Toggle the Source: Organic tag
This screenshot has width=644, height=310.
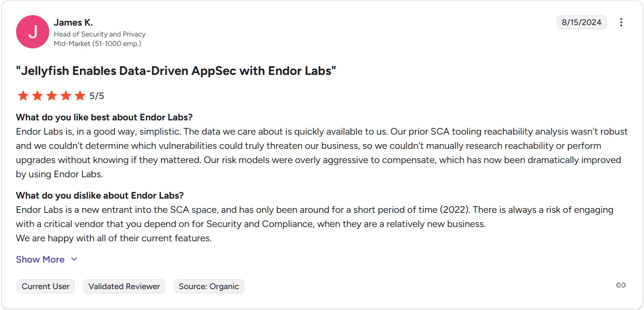[x=209, y=286]
